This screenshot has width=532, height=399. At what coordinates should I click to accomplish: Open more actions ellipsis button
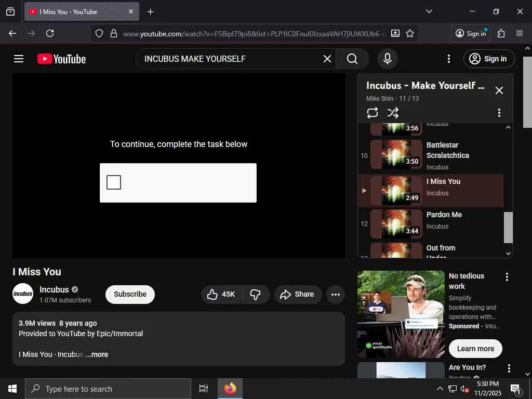(335, 294)
